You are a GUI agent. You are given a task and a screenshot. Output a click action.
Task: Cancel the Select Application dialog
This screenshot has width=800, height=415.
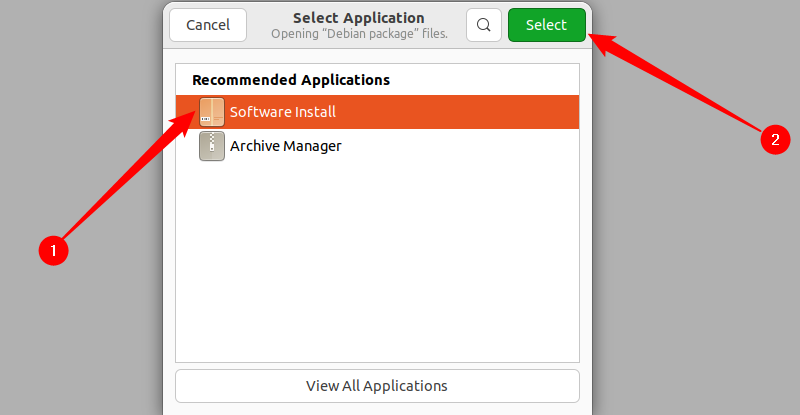pyautogui.click(x=207, y=25)
